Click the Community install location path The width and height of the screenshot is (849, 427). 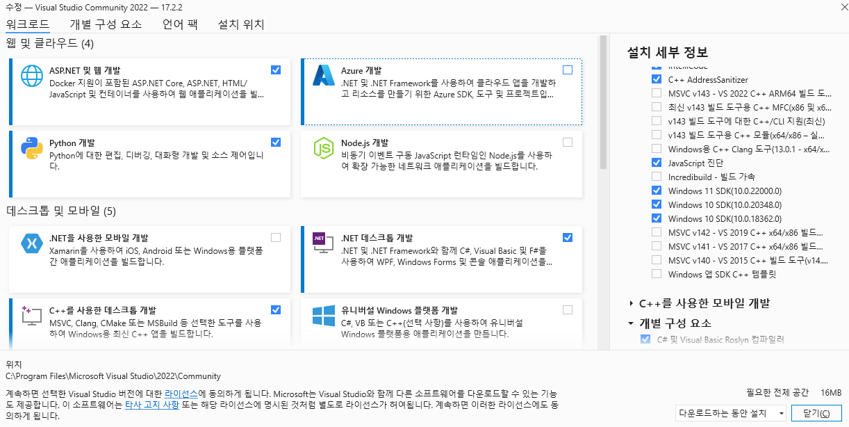point(113,376)
